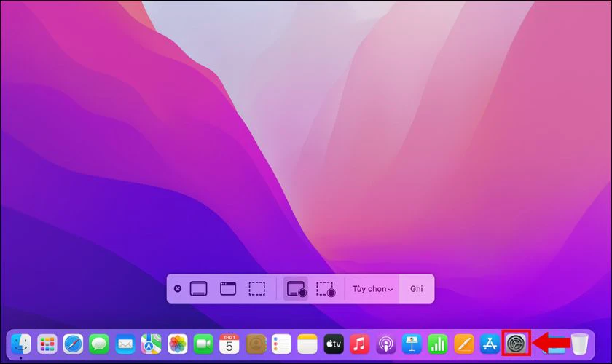This screenshot has height=364, width=612.
Task: Open Podcasts from the Dock
Action: click(385, 344)
